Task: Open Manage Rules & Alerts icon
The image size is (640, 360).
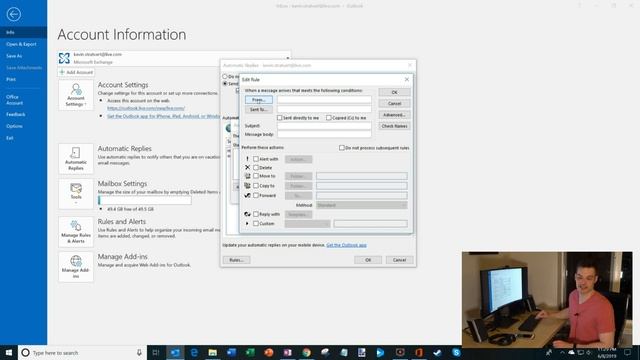Action: click(x=76, y=232)
